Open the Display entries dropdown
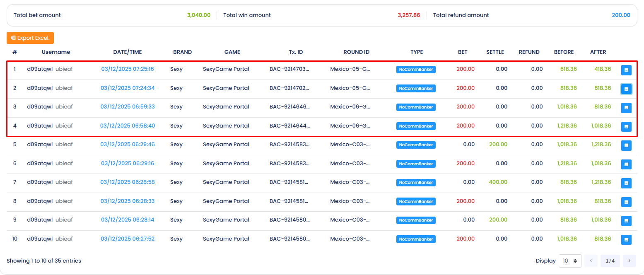This screenshot has width=644, height=275. click(x=570, y=261)
